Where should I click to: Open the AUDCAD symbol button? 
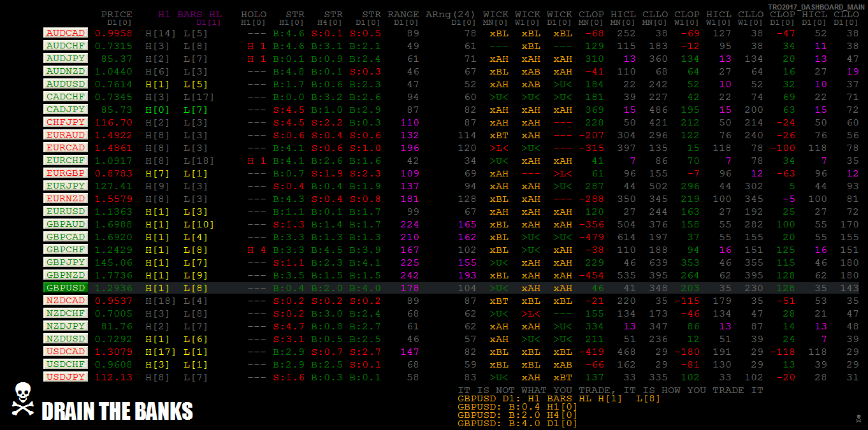[66, 32]
